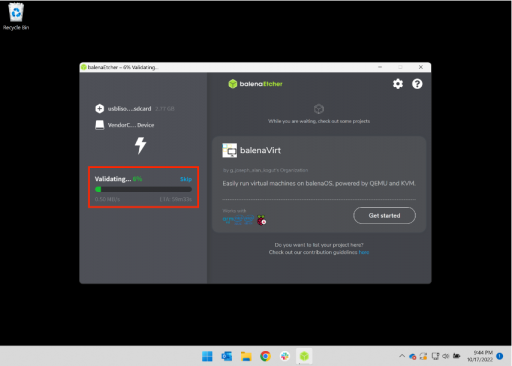
Task: Click the 2.77 GB image size text
Action: tap(165, 109)
